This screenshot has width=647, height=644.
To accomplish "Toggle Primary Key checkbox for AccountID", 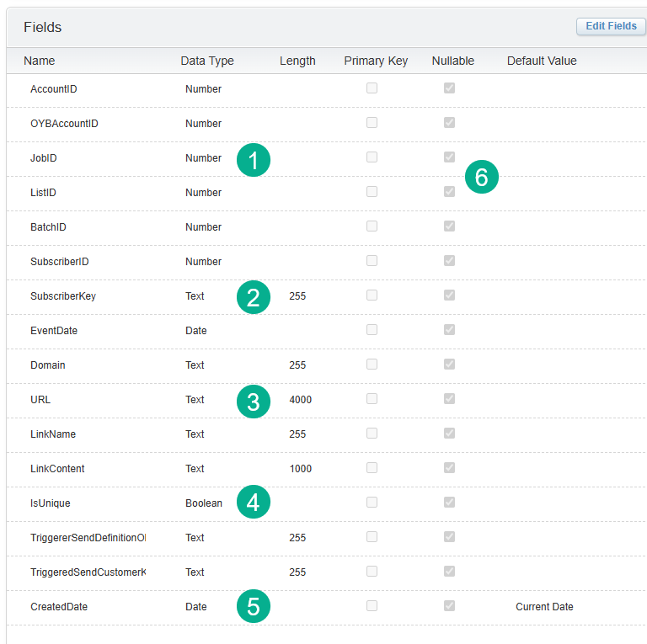I will coord(372,88).
